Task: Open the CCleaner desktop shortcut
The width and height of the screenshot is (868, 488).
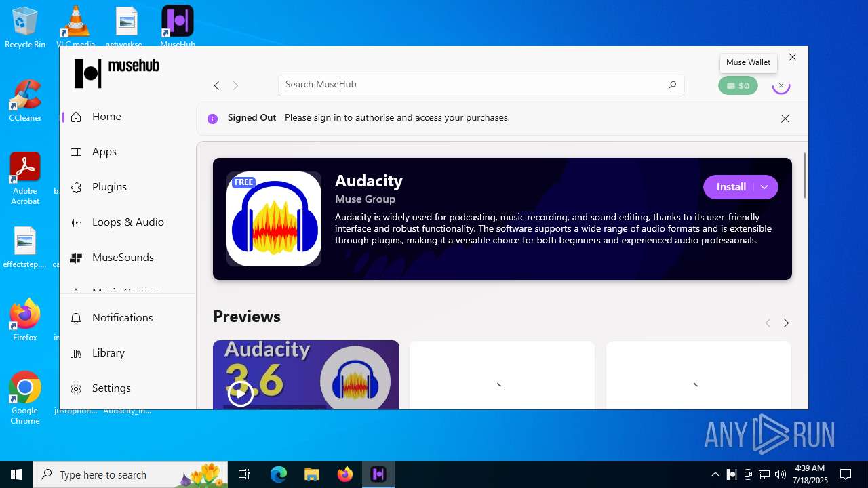Action: tap(25, 101)
